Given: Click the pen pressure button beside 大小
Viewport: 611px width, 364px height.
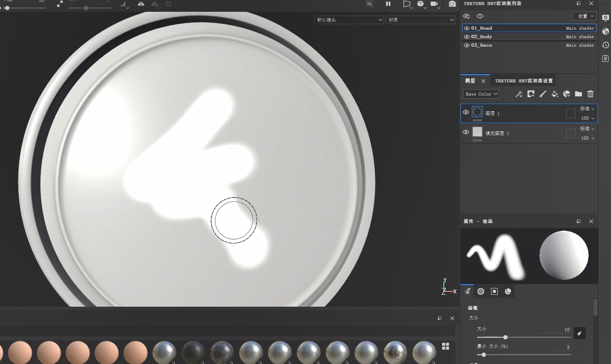Looking at the screenshot, I should (x=579, y=333).
